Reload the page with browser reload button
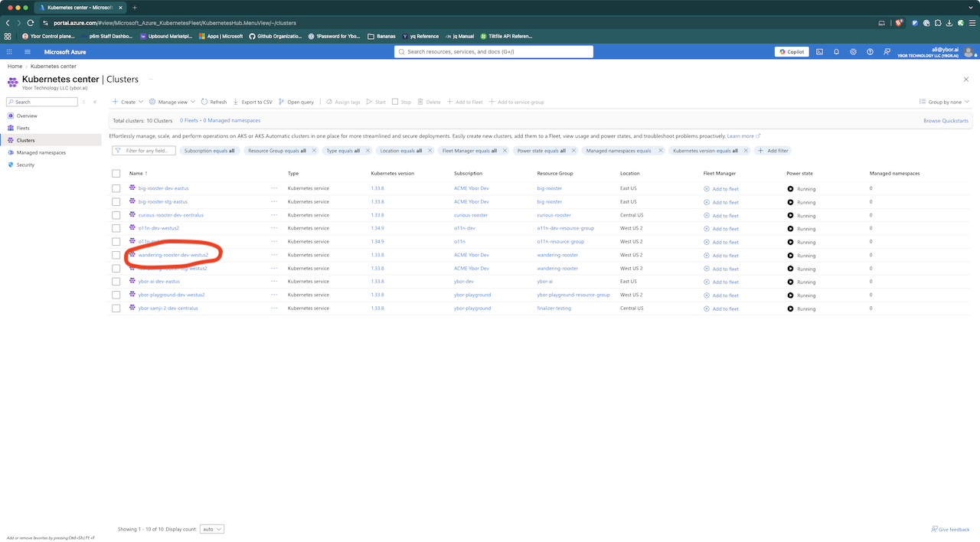This screenshot has width=980, height=542. [x=31, y=23]
